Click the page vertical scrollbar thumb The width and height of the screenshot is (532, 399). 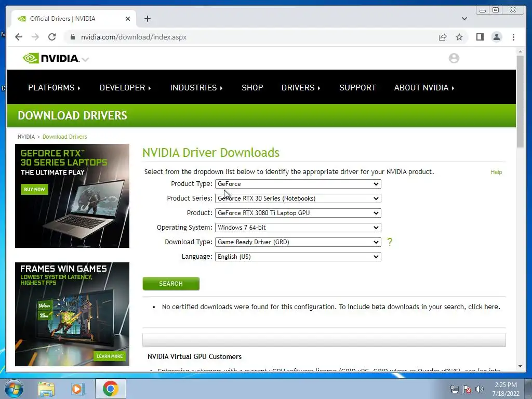coord(520,101)
